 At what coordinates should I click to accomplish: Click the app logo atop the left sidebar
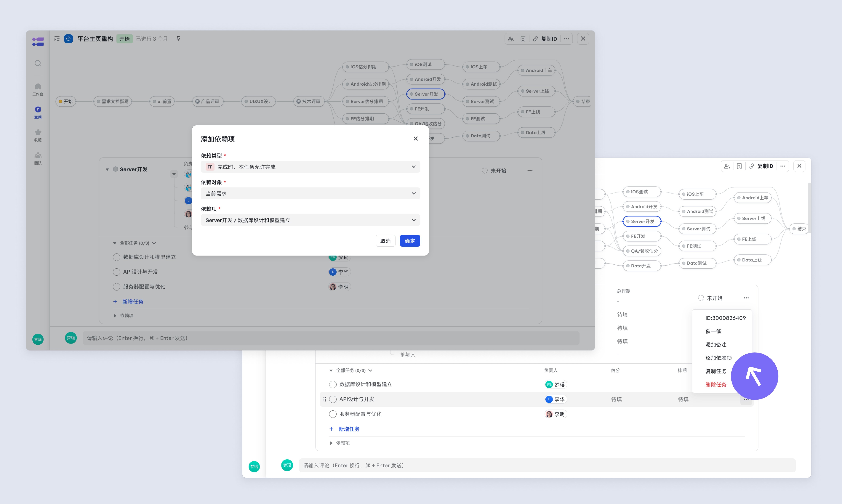point(38,41)
